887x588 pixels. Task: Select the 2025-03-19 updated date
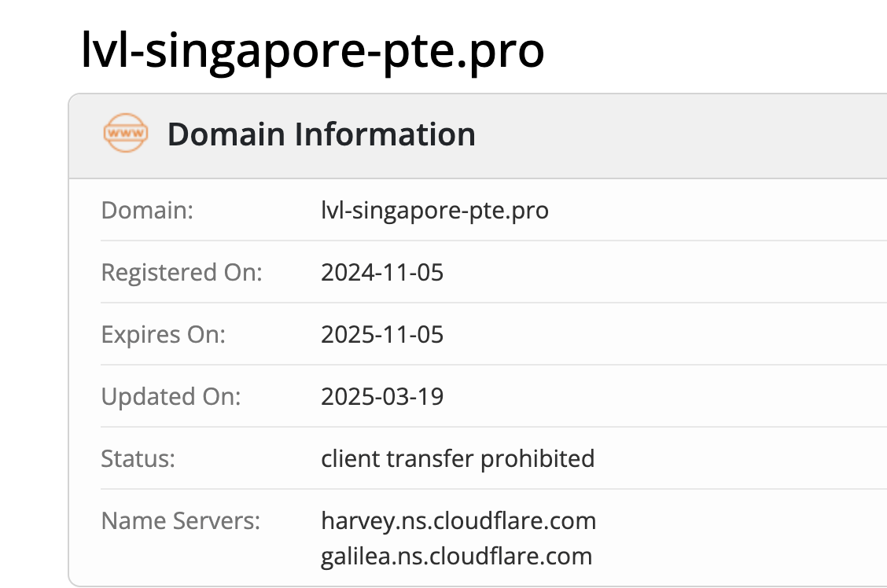(x=382, y=396)
